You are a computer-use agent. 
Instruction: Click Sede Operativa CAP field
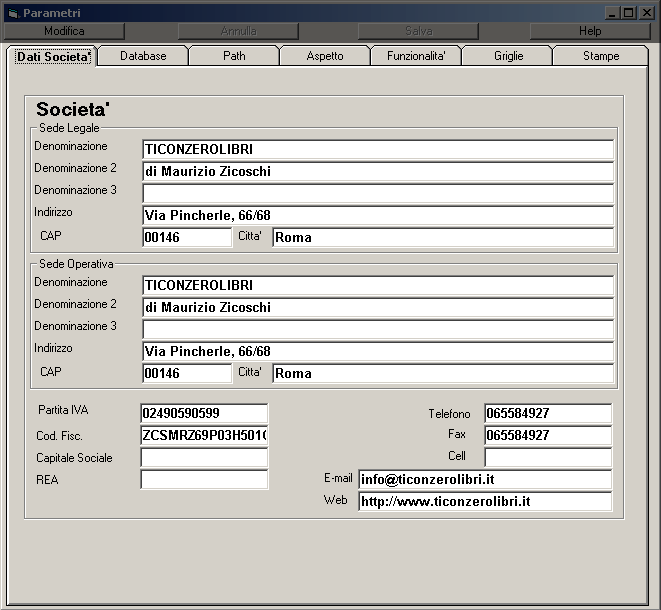point(187,373)
